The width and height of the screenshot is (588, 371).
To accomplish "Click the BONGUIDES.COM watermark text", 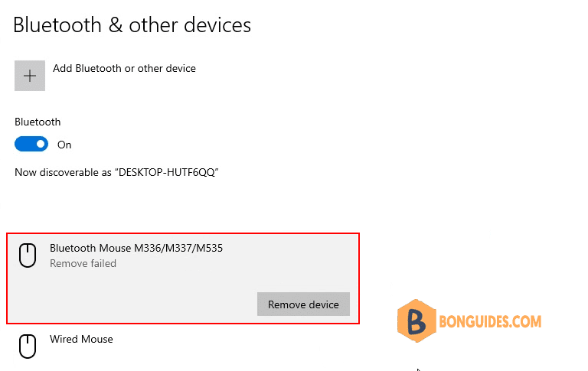I will [x=490, y=321].
